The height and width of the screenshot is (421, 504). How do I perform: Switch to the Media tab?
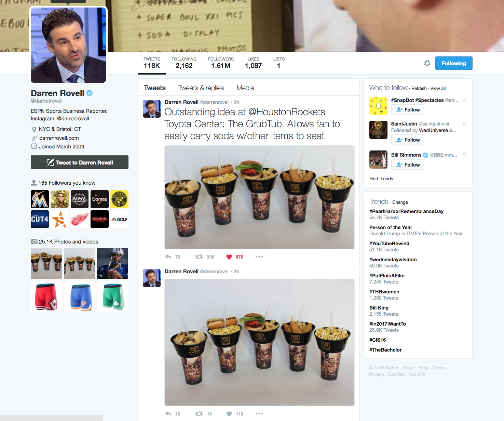pyautogui.click(x=245, y=88)
